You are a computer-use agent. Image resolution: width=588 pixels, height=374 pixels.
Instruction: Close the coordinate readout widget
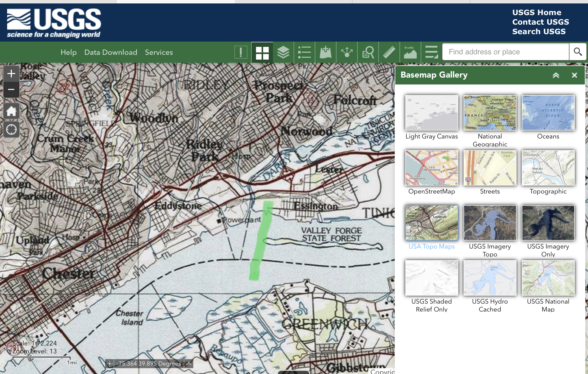click(x=189, y=363)
